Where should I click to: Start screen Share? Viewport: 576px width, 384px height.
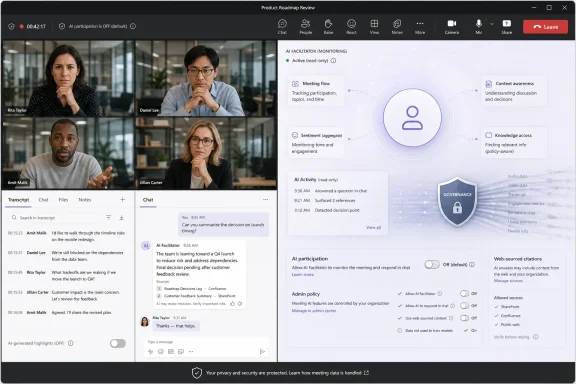[507, 26]
